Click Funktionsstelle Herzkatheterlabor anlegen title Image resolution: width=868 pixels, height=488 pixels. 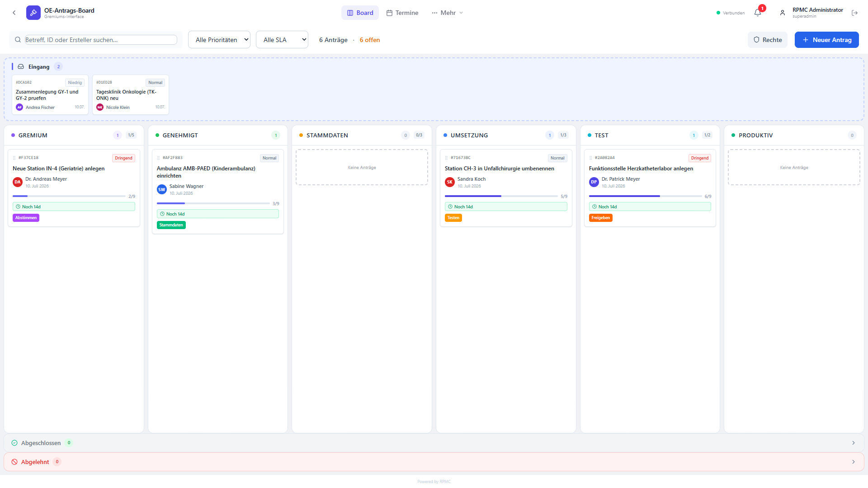coord(641,169)
